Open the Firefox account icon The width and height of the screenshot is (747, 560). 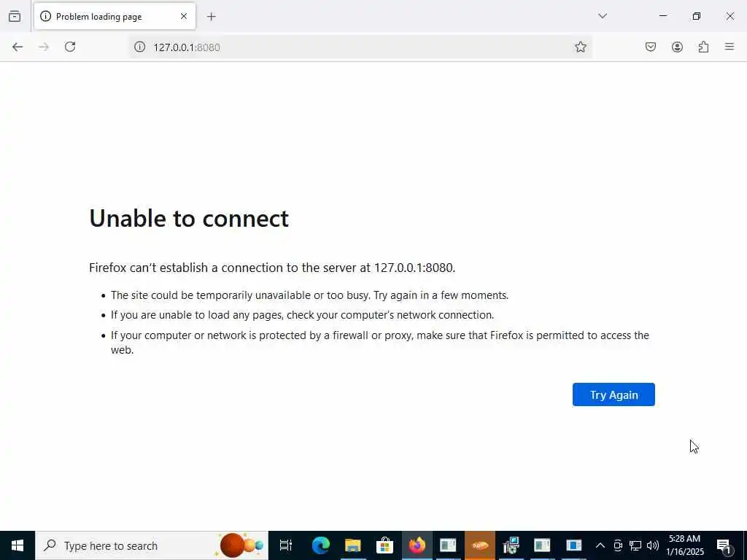[x=677, y=47]
